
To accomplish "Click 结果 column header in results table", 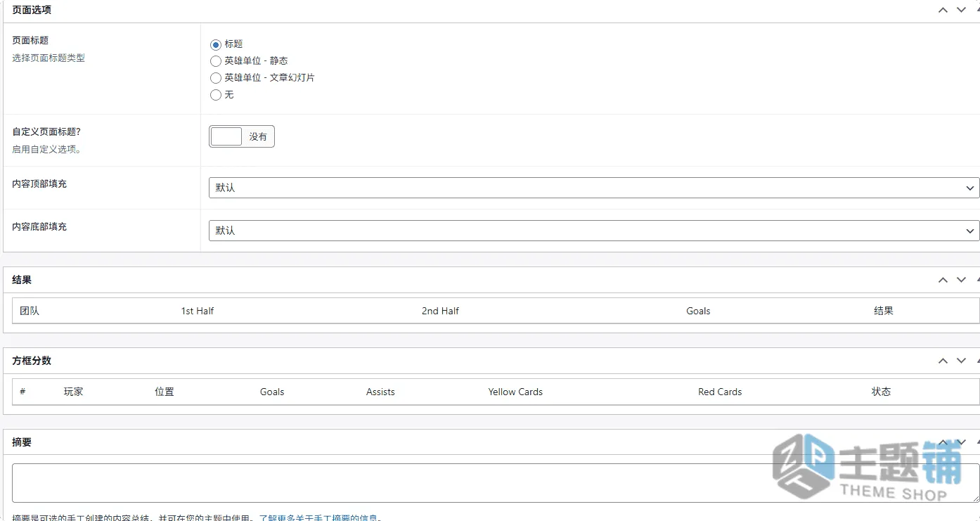I will tap(884, 311).
